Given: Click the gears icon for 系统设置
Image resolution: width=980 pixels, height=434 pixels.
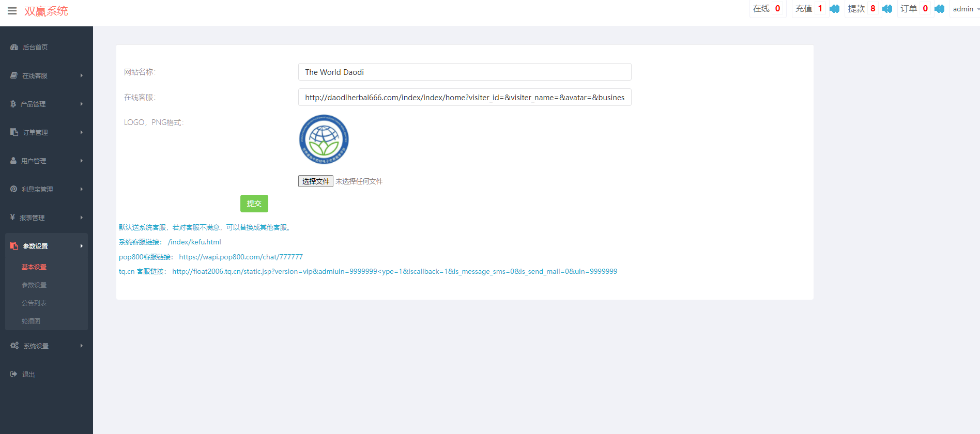Looking at the screenshot, I should 14,346.
